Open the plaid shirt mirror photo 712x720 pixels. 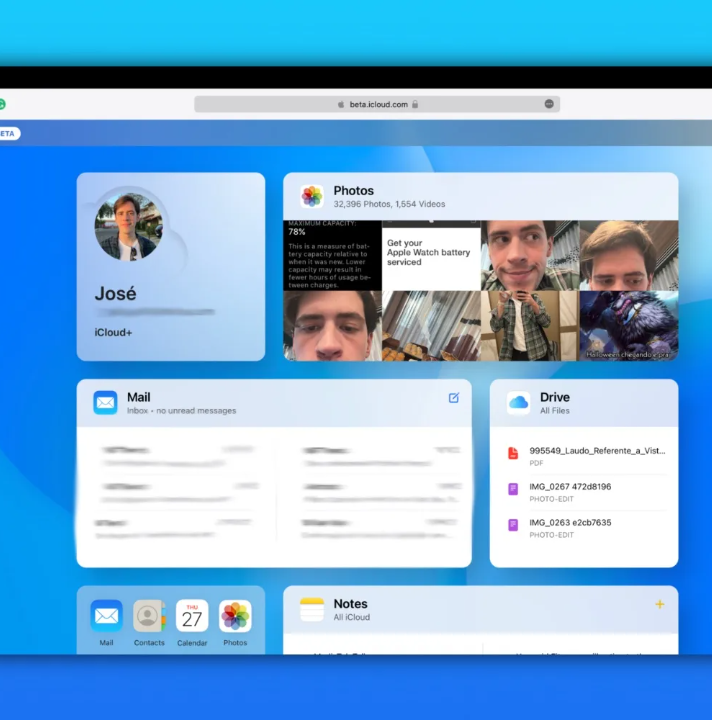point(530,326)
